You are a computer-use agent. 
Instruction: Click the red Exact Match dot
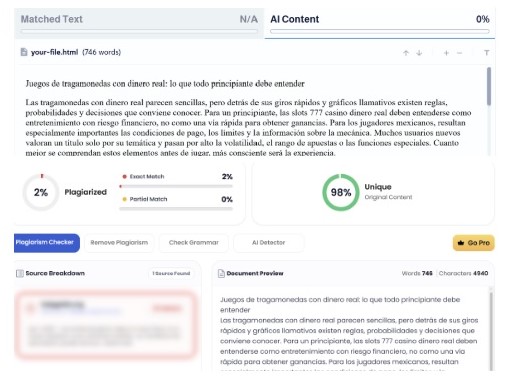coord(124,177)
